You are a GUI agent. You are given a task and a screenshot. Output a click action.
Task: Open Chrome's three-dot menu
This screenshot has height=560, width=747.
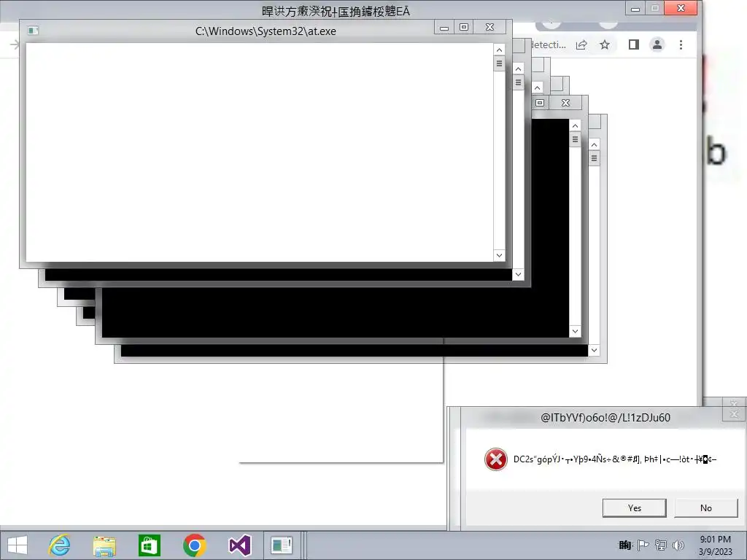pyautogui.click(x=681, y=44)
